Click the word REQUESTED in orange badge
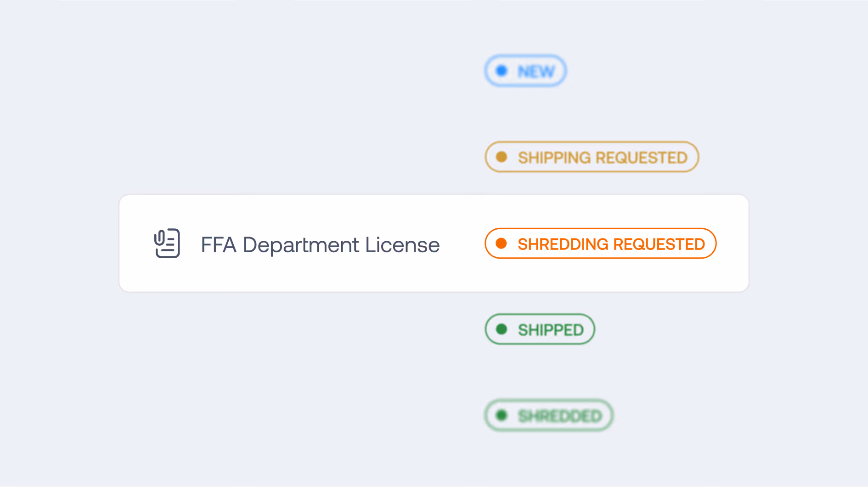This screenshot has height=487, width=868. 659,244
